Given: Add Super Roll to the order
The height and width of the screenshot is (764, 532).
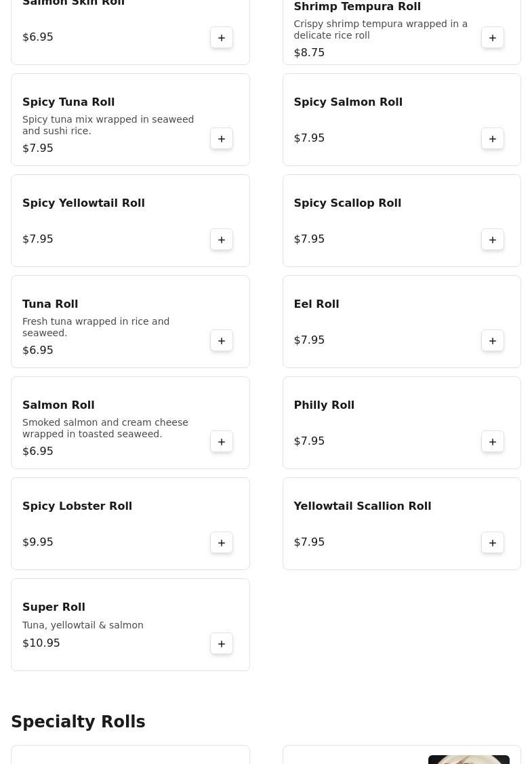Looking at the screenshot, I should pyautogui.click(x=222, y=643).
